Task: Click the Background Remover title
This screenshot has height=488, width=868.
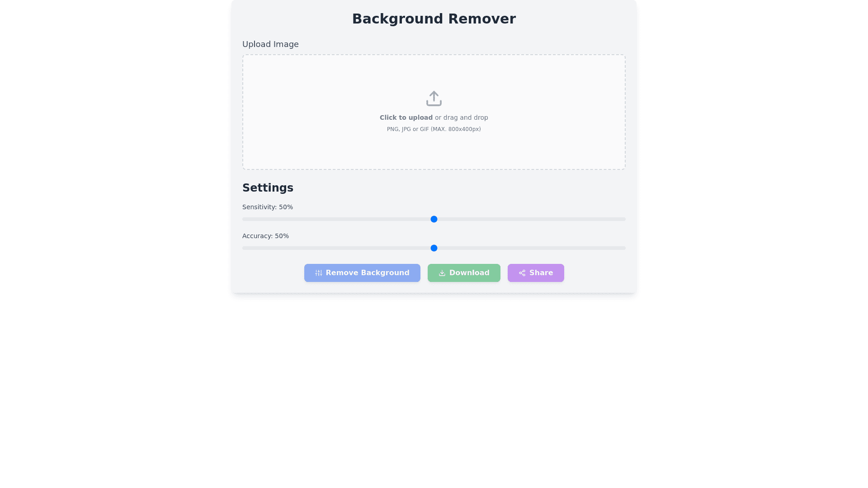Action: [x=434, y=19]
